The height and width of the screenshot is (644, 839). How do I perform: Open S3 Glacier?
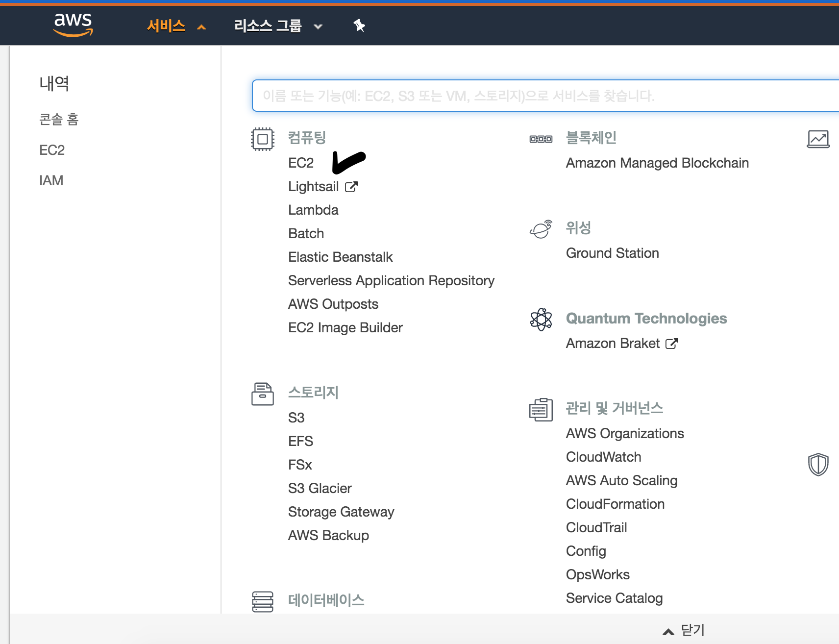(320, 488)
